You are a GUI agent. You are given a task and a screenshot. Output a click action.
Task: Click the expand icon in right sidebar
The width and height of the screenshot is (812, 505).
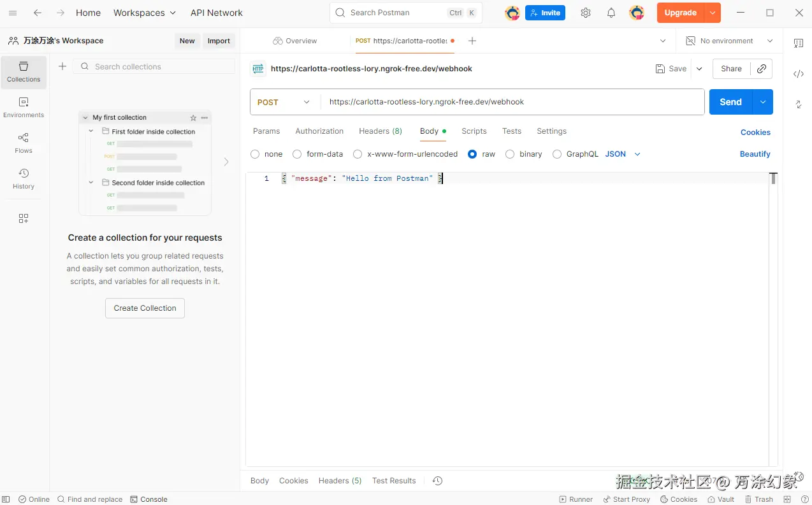click(x=798, y=104)
